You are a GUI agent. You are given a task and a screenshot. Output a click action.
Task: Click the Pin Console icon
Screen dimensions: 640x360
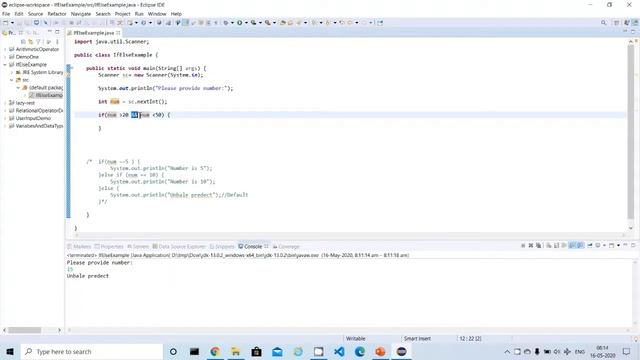click(590, 246)
